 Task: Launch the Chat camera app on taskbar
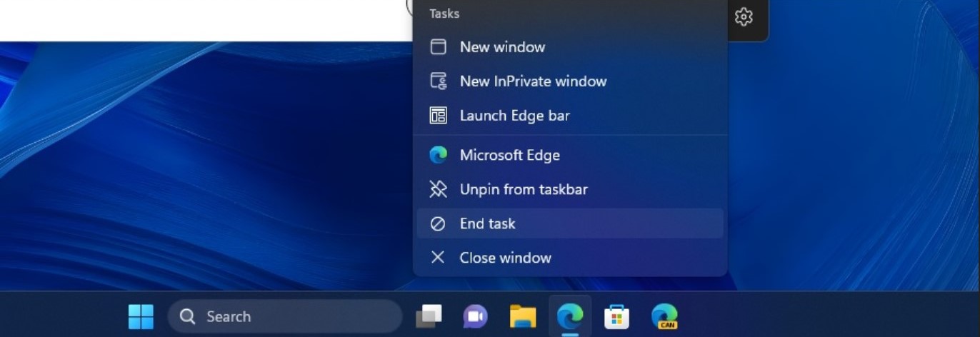pyautogui.click(x=475, y=316)
